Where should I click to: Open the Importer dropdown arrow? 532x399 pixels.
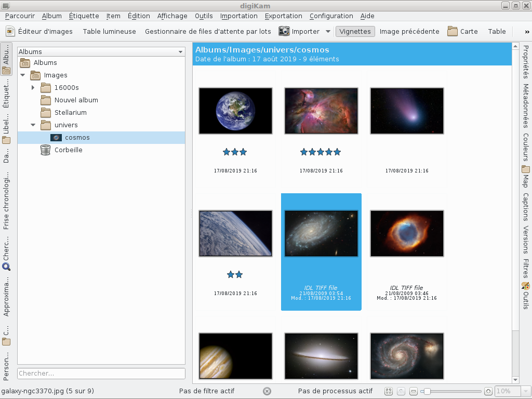[x=328, y=31]
